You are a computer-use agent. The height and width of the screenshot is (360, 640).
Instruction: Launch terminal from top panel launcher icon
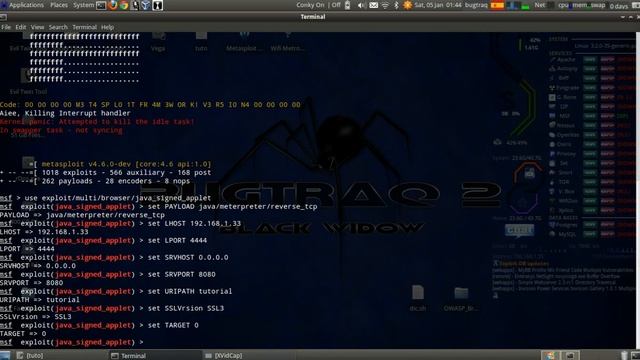pos(101,5)
